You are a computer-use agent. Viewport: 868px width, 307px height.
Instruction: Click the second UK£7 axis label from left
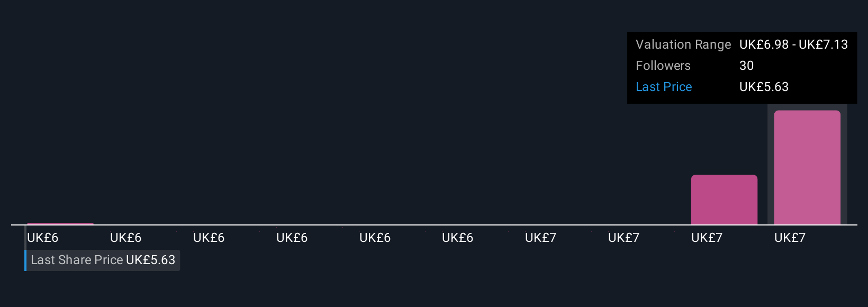tap(623, 238)
